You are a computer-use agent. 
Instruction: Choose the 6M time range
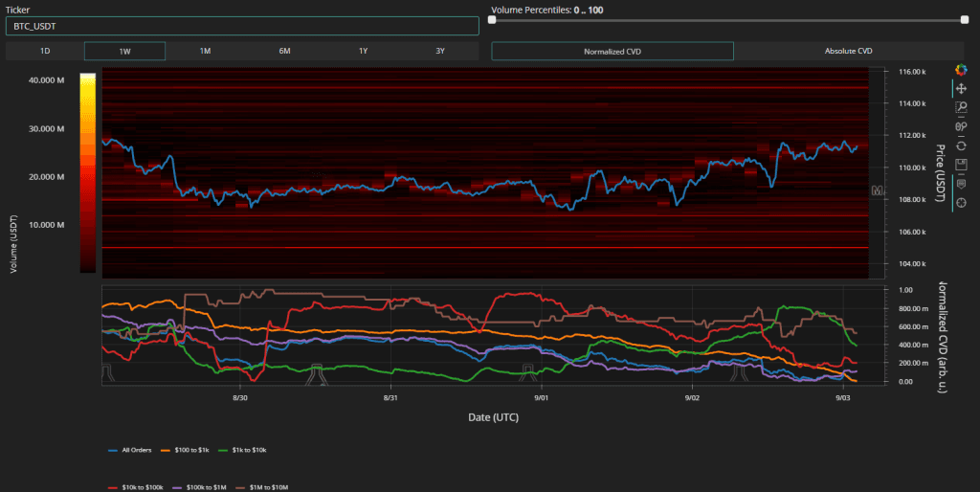click(x=284, y=51)
